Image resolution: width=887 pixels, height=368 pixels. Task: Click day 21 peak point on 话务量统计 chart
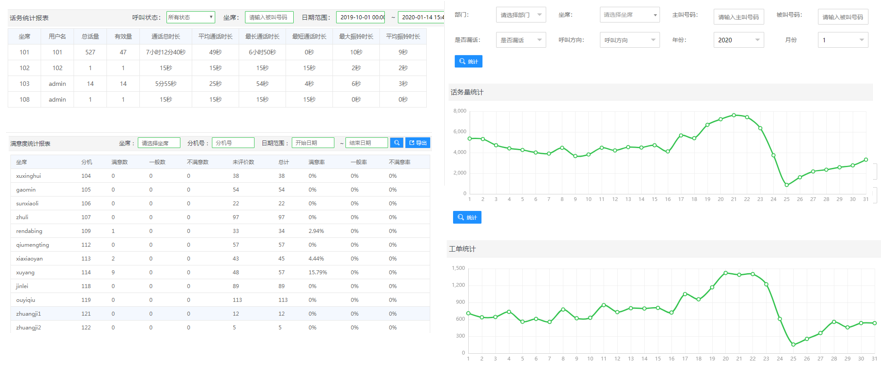coord(734,115)
